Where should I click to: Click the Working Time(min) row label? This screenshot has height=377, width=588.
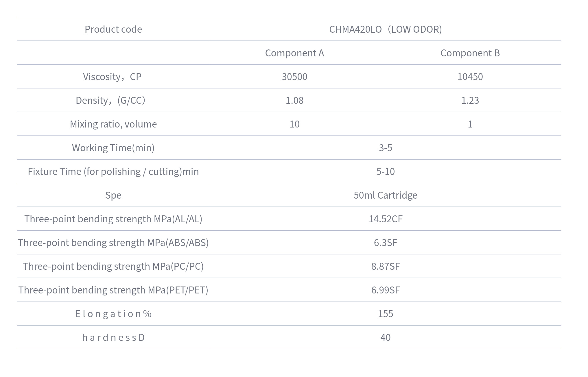113,148
